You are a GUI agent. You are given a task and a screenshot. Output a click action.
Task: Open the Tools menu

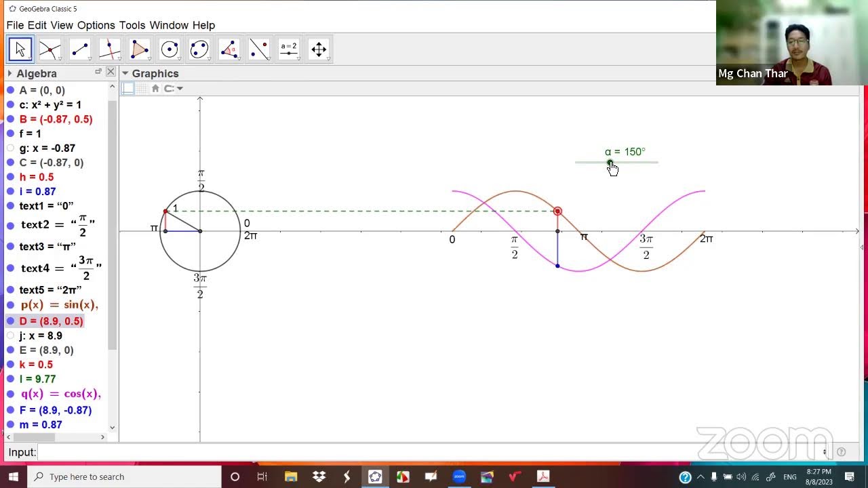pyautogui.click(x=132, y=25)
